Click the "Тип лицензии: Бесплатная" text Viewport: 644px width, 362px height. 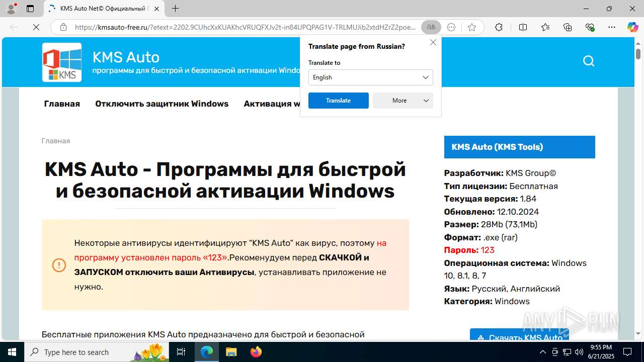pyautogui.click(x=501, y=186)
